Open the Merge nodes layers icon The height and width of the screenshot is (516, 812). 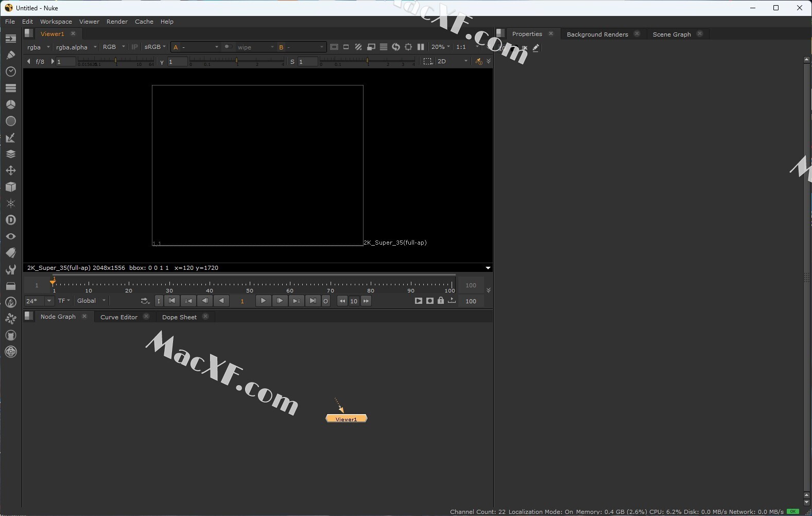(10, 154)
